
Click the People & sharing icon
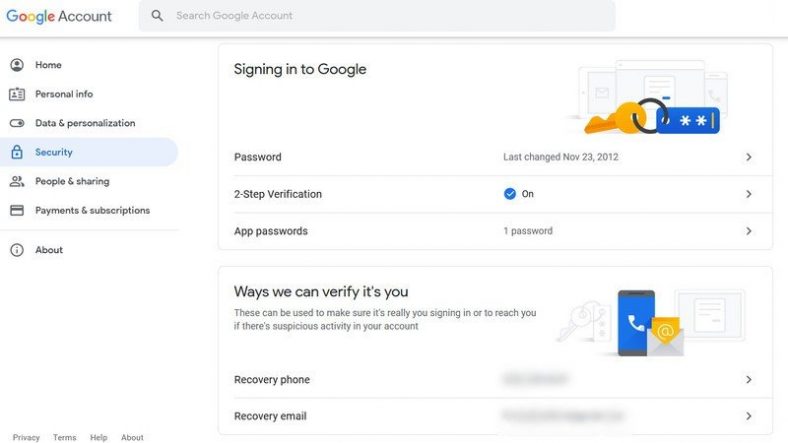[x=17, y=181]
